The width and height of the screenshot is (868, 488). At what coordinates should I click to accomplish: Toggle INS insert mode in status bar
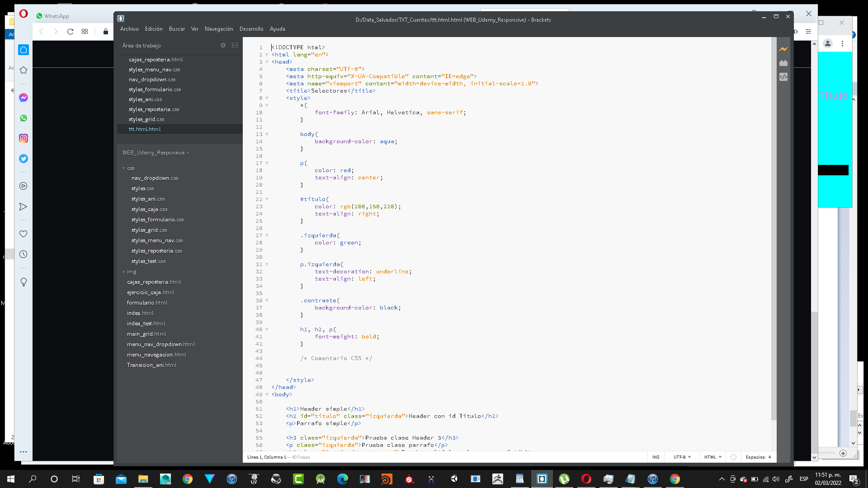pyautogui.click(x=656, y=457)
